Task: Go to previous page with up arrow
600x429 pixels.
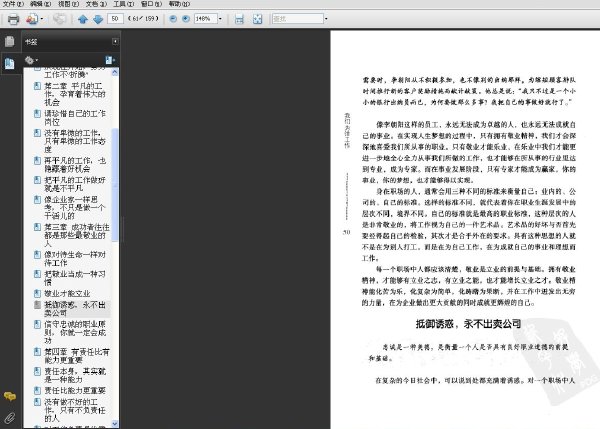Action: (83, 19)
